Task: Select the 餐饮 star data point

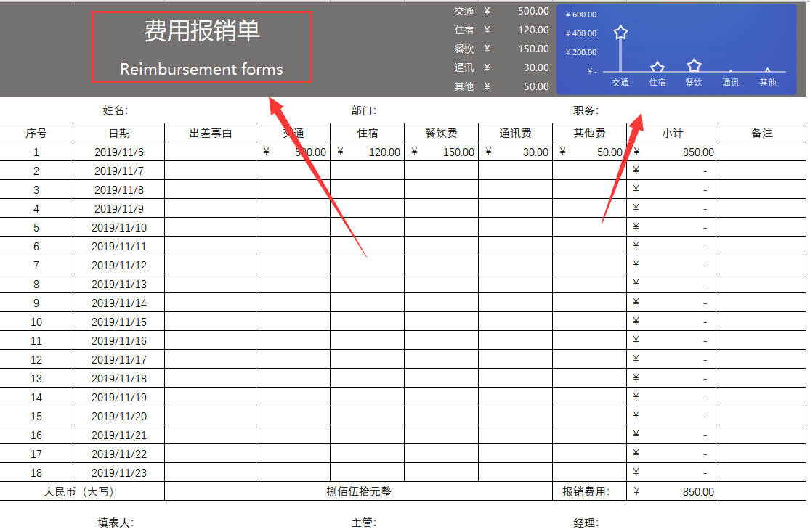Action: (693, 64)
